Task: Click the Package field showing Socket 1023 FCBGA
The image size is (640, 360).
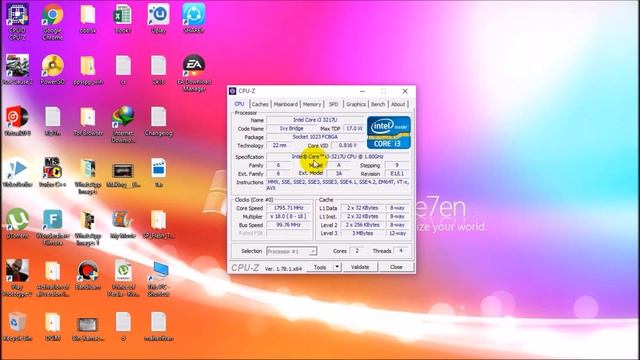Action: 315,137
